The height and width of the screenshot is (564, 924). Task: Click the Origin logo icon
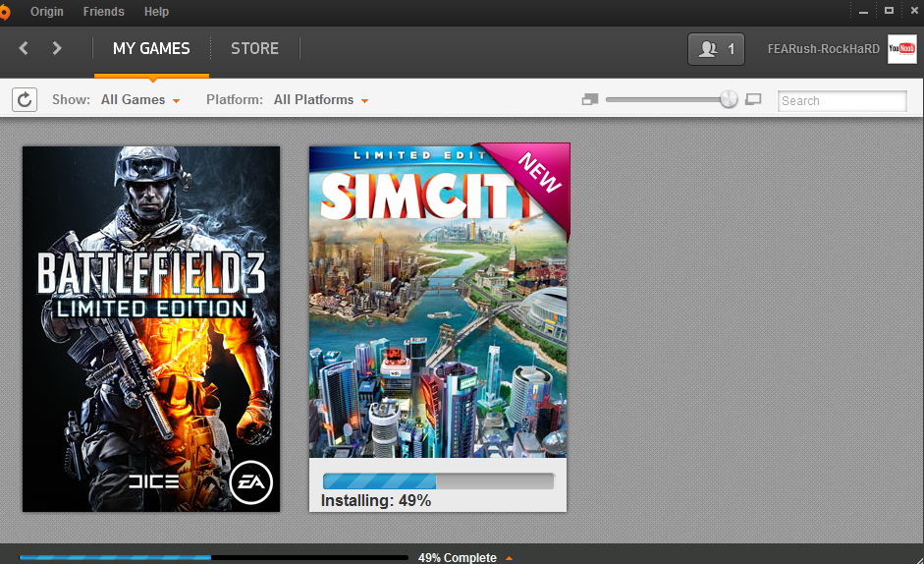pyautogui.click(x=5, y=12)
